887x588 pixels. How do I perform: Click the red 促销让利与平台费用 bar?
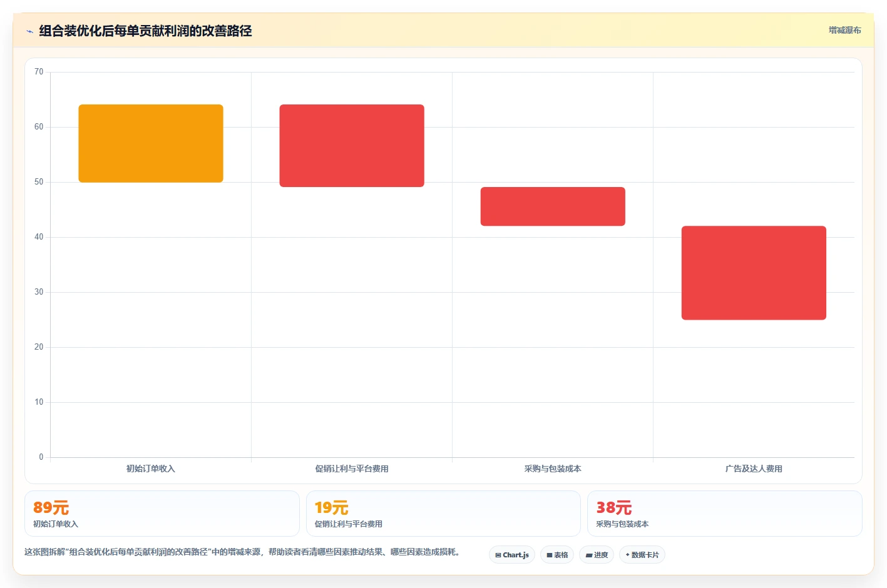(352, 146)
